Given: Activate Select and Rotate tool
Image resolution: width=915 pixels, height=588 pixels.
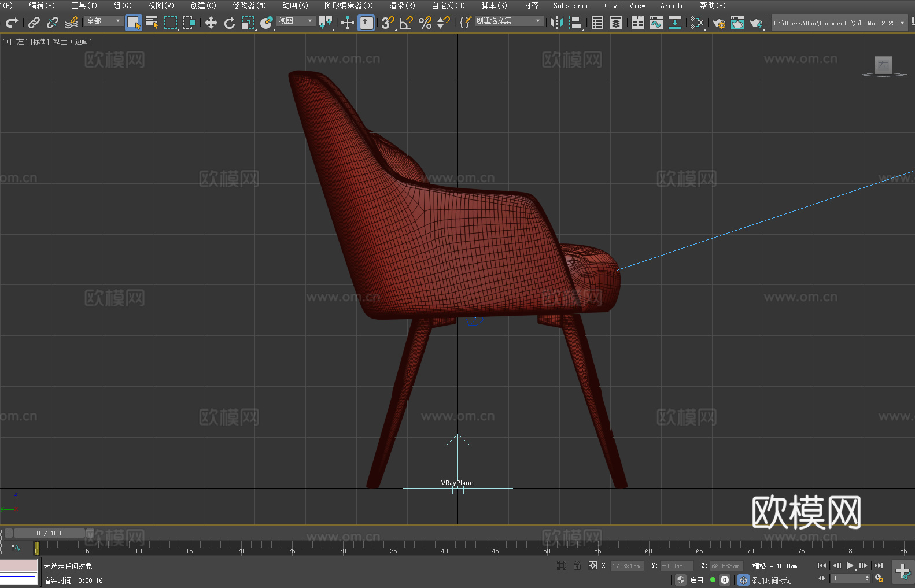Looking at the screenshot, I should coord(230,23).
